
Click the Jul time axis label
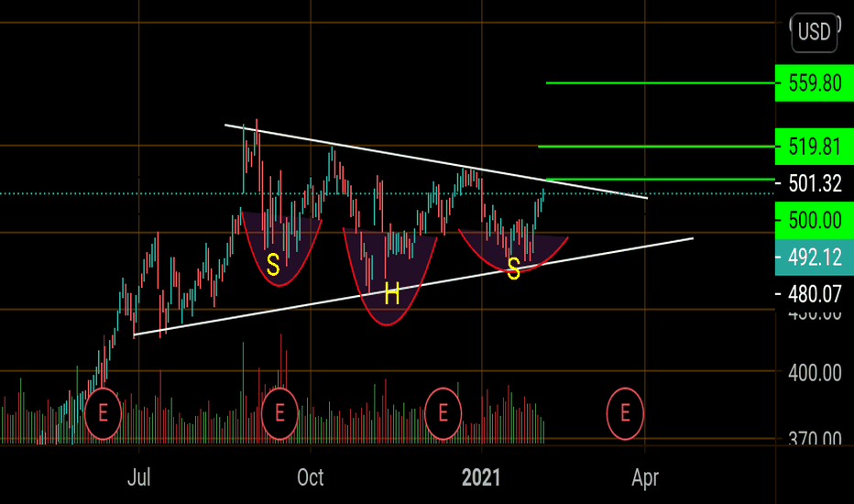[139, 477]
